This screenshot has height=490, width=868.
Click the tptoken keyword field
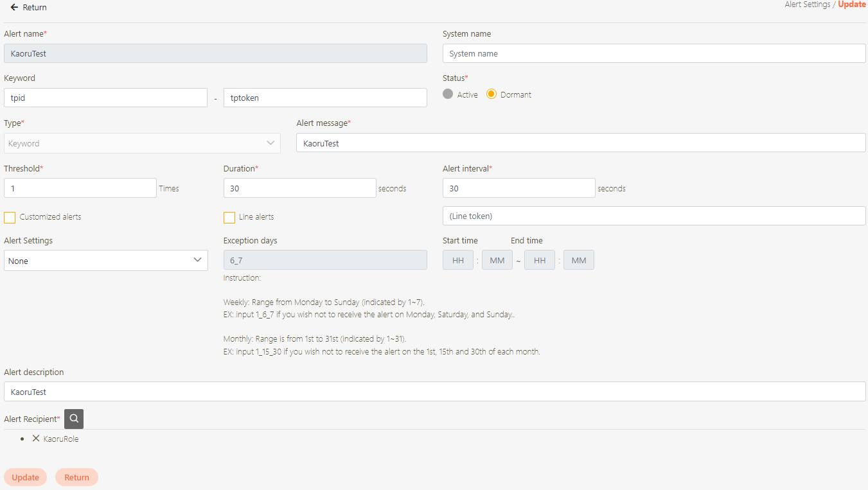[325, 98]
